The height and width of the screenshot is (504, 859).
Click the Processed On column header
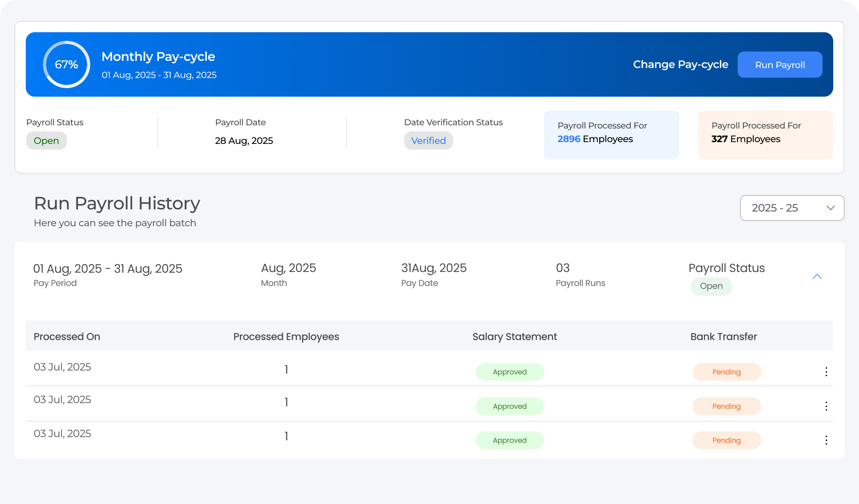(67, 336)
